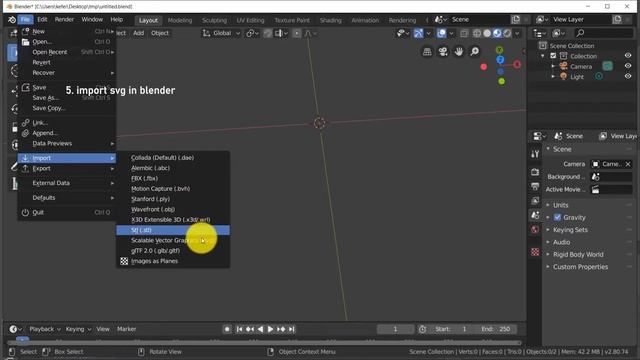Hide the Camera using its eye icon
Image resolution: width=640 pixels, height=360 pixels.
[628, 66]
